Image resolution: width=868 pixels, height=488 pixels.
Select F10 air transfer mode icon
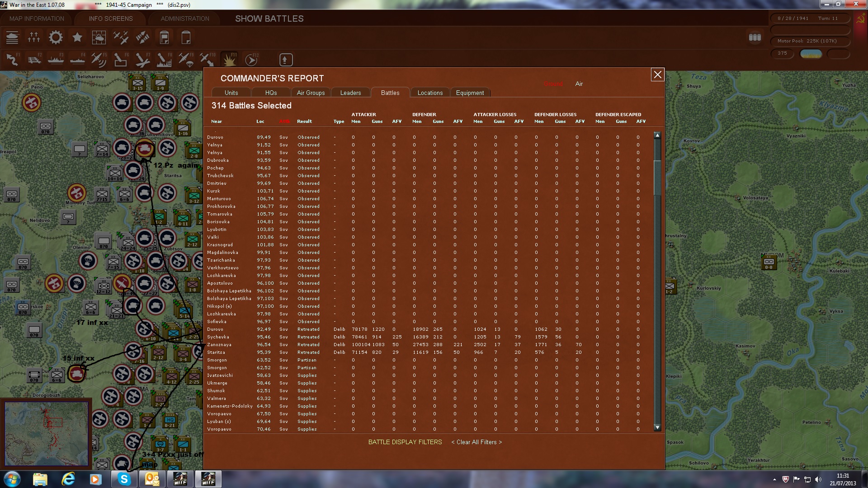[208, 60]
